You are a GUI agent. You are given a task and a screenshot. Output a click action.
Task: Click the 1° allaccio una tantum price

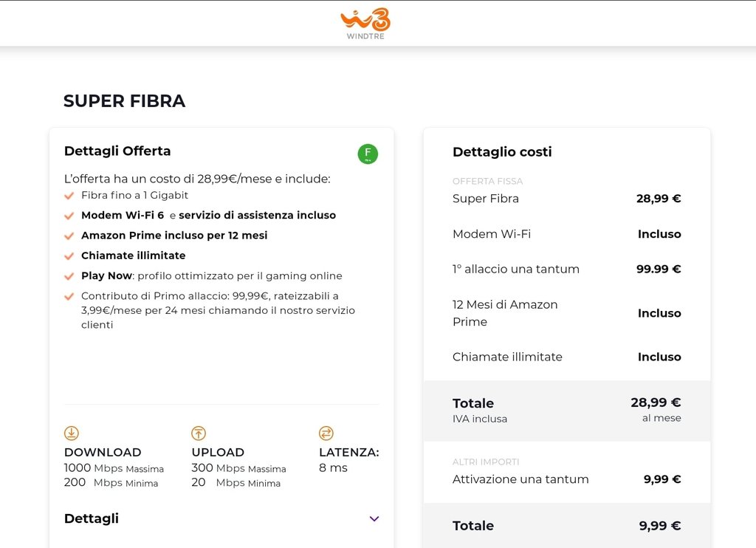(659, 269)
